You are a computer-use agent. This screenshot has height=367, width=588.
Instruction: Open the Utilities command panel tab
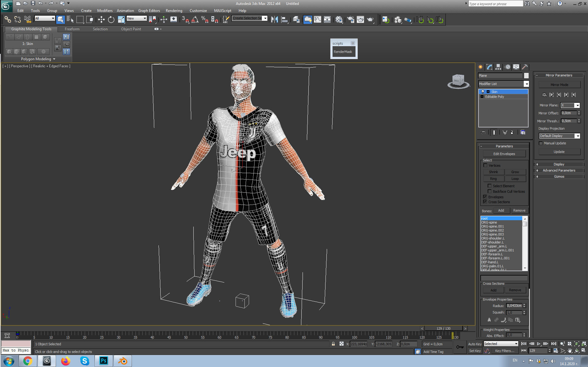[x=525, y=67]
